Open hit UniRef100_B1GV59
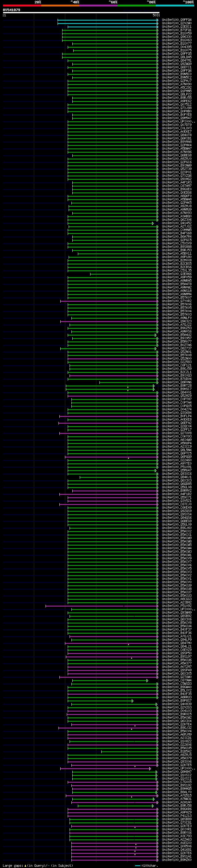This screenshot has height=868, width=197. [176, 33]
